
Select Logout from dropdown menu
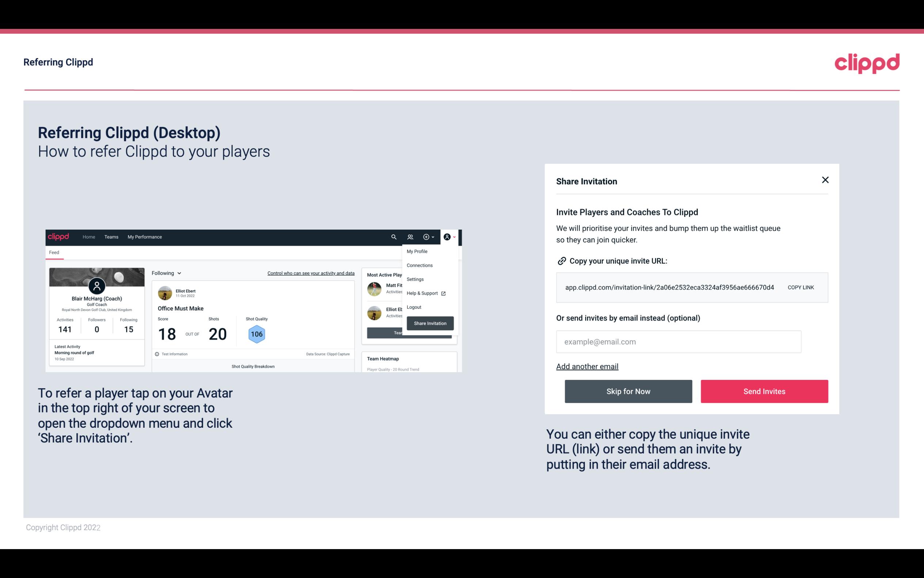414,307
